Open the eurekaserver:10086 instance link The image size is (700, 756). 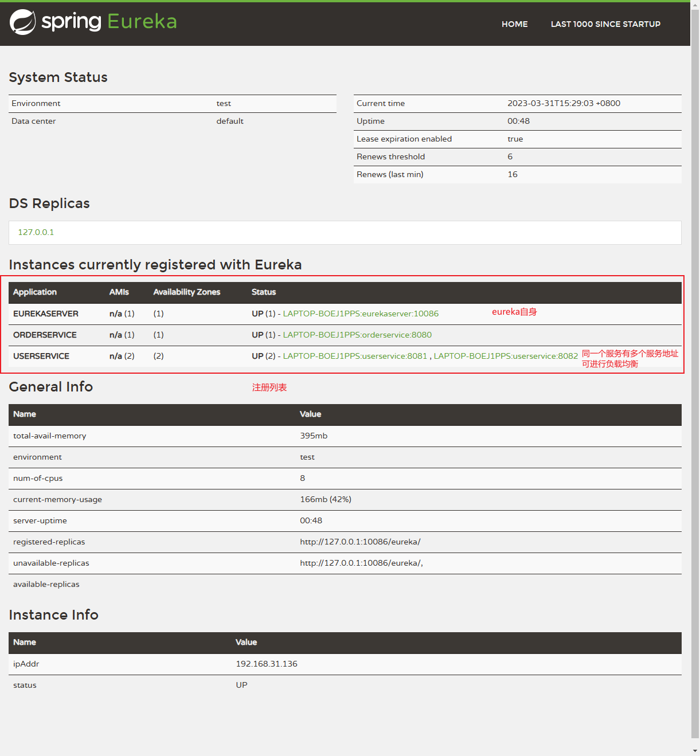(361, 314)
